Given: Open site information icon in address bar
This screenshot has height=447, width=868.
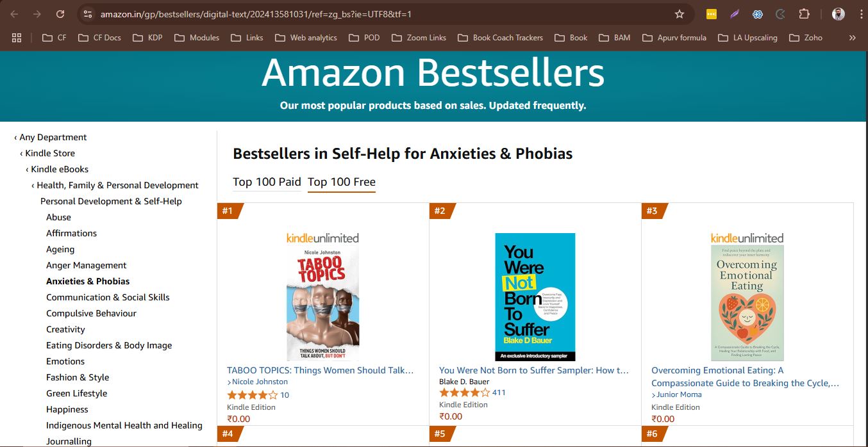Looking at the screenshot, I should pos(88,14).
